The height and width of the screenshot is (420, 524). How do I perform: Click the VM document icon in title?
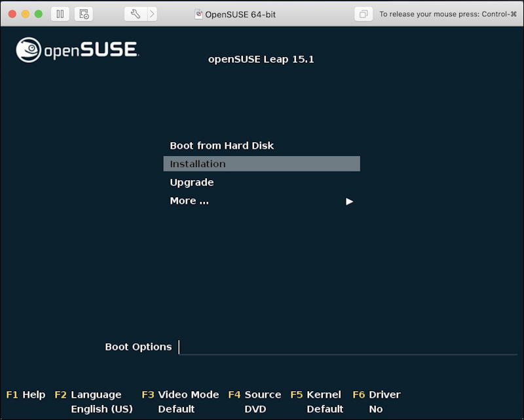(x=199, y=14)
